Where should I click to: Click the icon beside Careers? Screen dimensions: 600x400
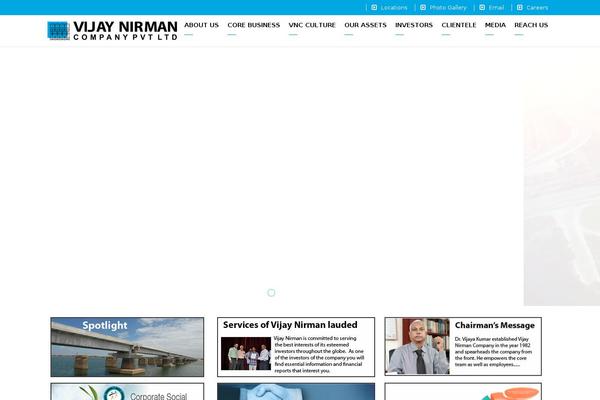520,7
